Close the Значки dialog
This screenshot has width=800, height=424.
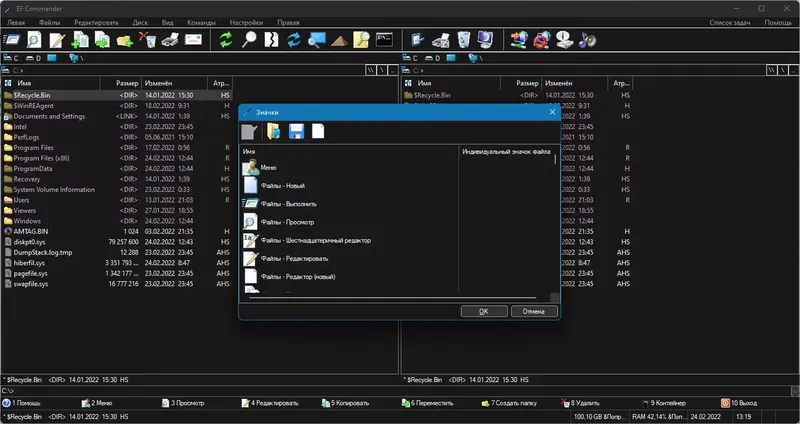point(552,112)
